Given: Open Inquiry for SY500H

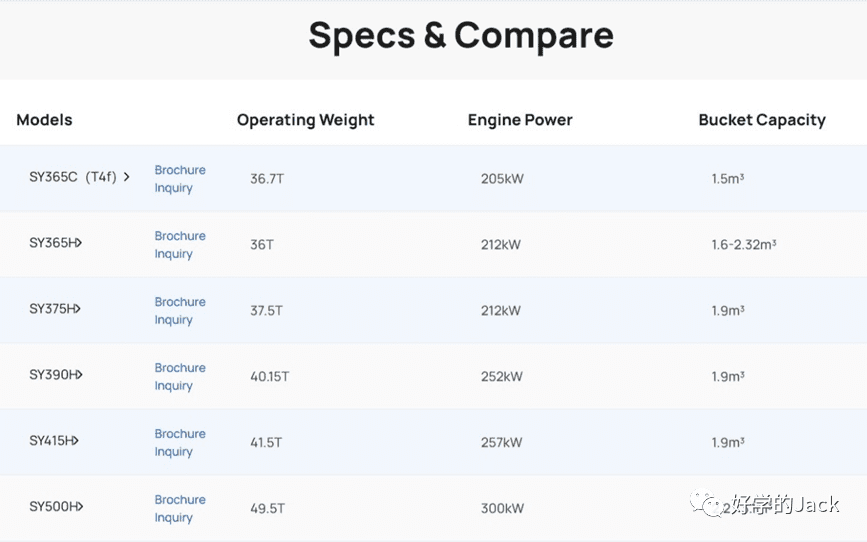Looking at the screenshot, I should [x=174, y=518].
